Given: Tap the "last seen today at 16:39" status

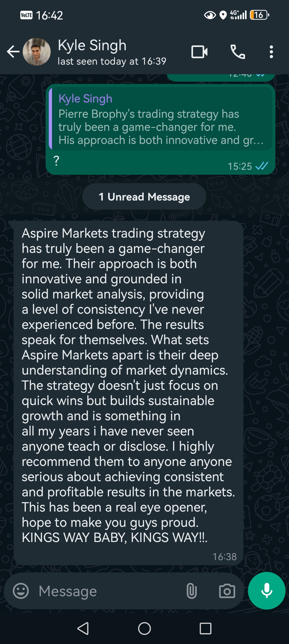Looking at the screenshot, I should pyautogui.click(x=112, y=61).
